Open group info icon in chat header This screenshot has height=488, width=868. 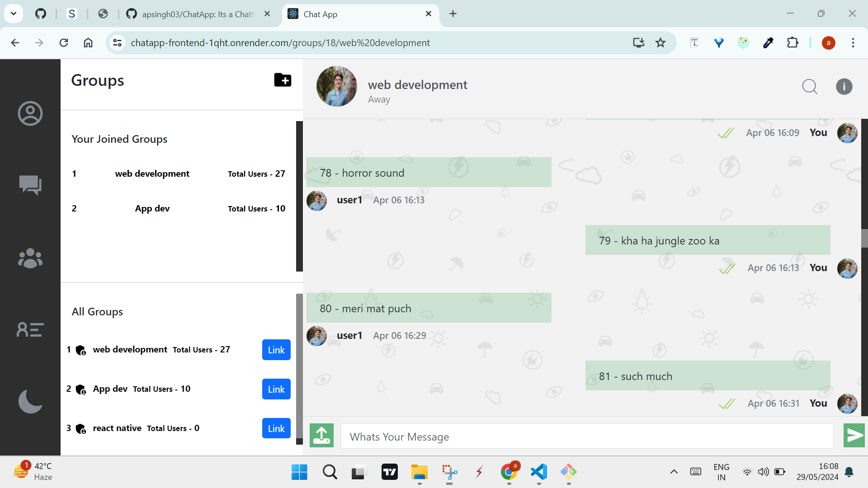click(x=844, y=86)
